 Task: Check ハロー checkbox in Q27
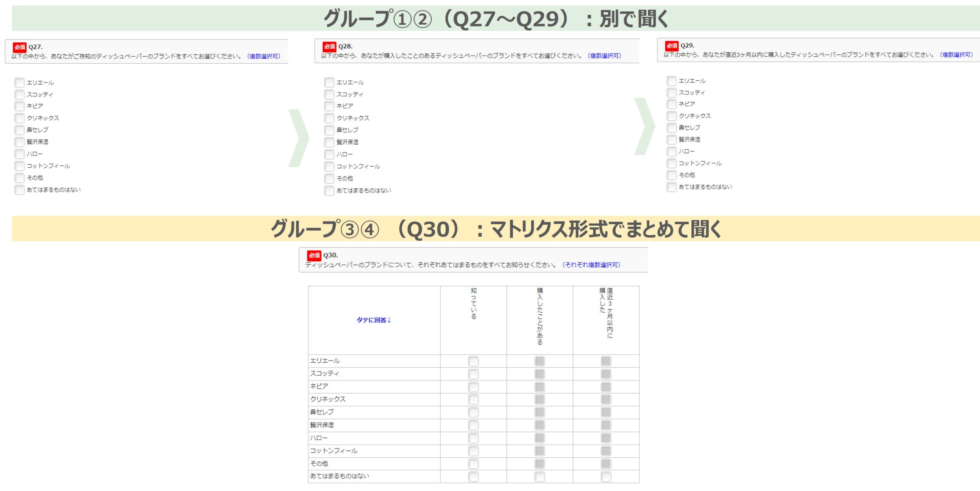(x=20, y=154)
